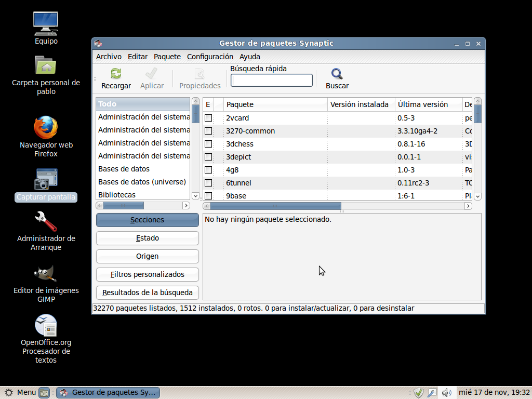Open the Menu gear on taskbar
The height and width of the screenshot is (399, 532).
pos(9,393)
